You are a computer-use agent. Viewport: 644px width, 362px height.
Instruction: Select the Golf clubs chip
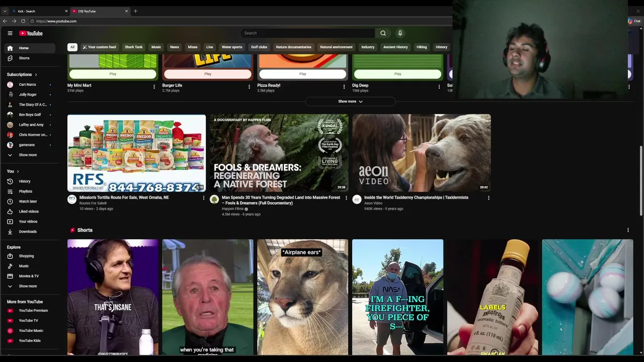tap(259, 47)
